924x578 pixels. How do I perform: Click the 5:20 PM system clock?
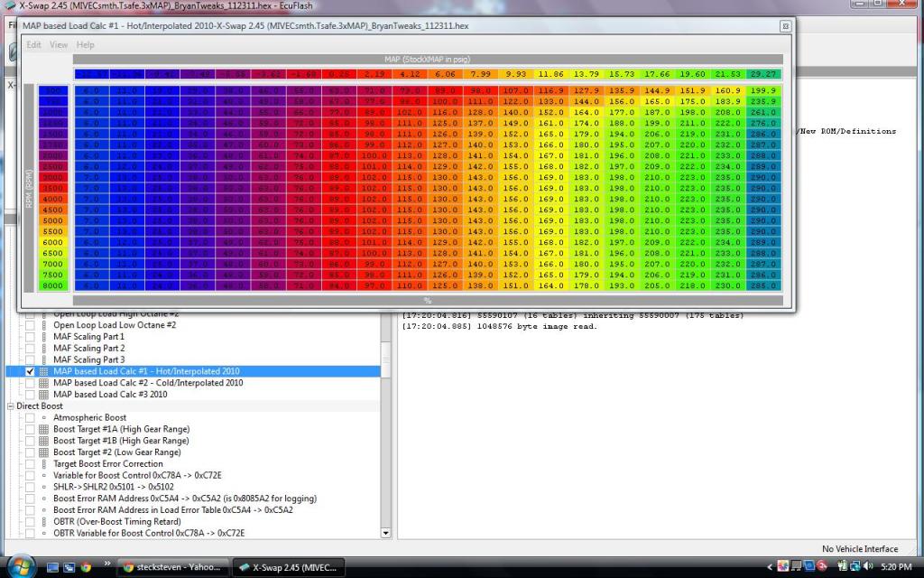(896, 567)
